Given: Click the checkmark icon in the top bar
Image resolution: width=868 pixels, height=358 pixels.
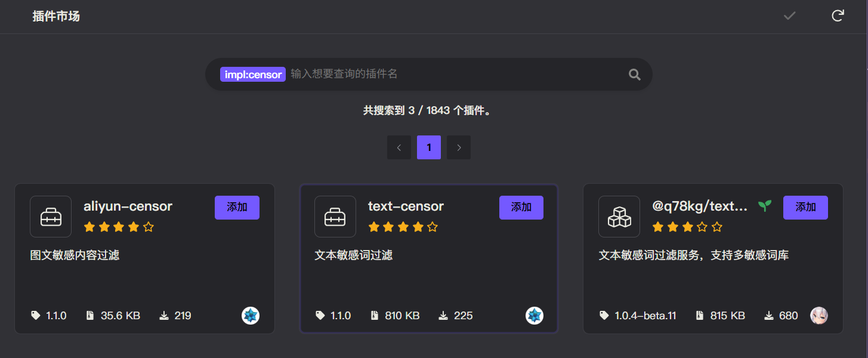Looking at the screenshot, I should point(789,16).
